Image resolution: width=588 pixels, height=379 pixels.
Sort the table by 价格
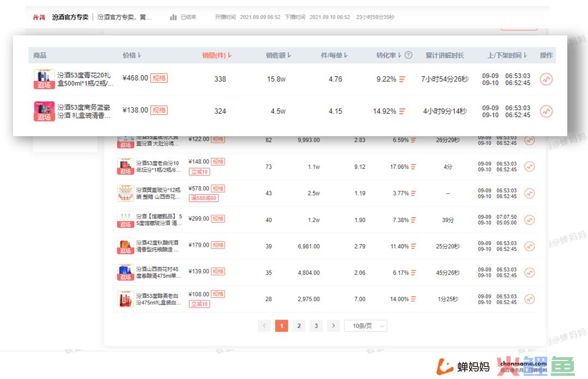click(x=132, y=55)
